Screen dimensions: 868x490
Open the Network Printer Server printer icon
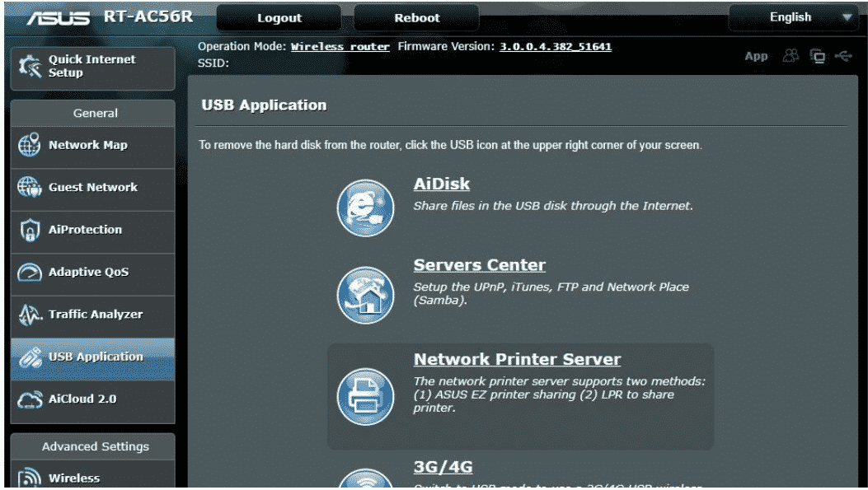[x=365, y=397]
